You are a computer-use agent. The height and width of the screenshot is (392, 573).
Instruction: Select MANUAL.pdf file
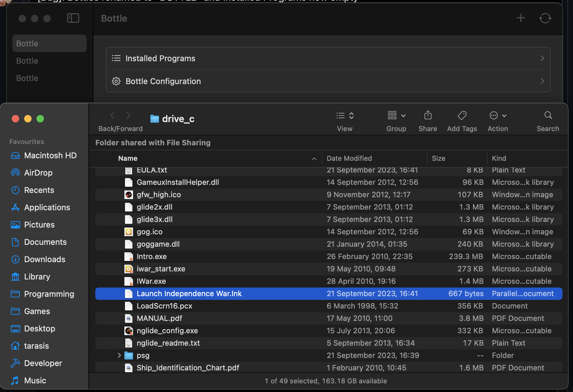pyautogui.click(x=329, y=318)
